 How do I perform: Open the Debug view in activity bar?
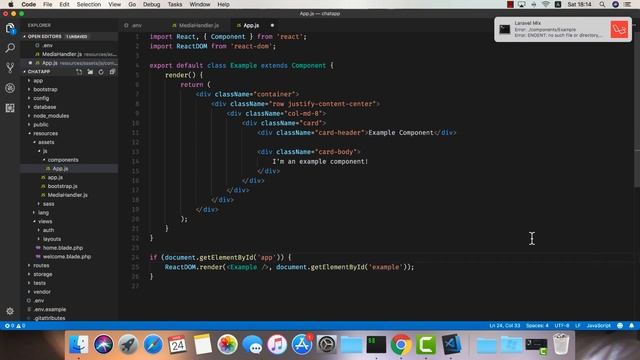point(10,88)
